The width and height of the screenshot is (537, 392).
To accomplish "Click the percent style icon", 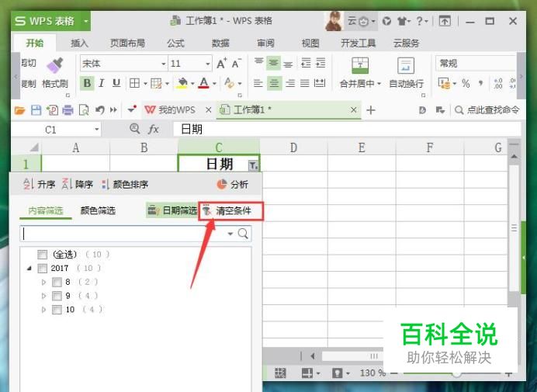I will tap(466, 83).
